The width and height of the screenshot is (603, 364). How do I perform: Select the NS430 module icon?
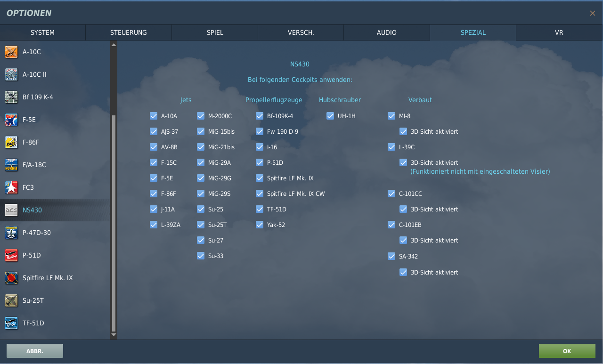point(11,210)
